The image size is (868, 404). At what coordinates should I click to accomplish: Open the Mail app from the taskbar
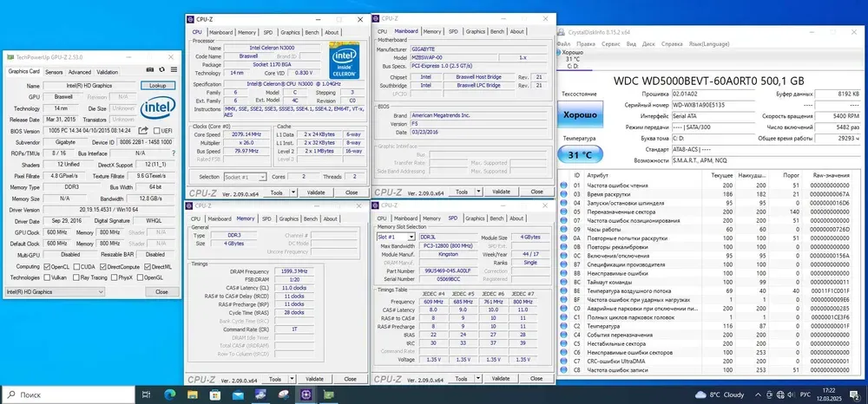click(238, 394)
